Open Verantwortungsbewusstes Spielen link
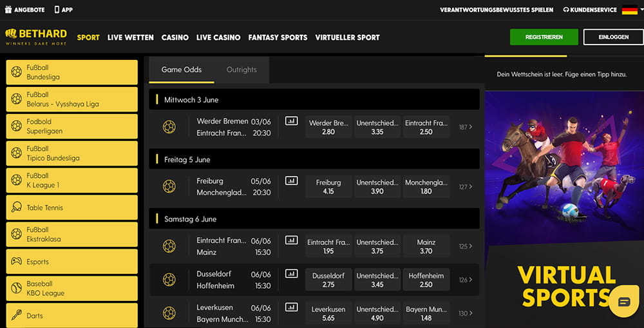 pos(497,10)
